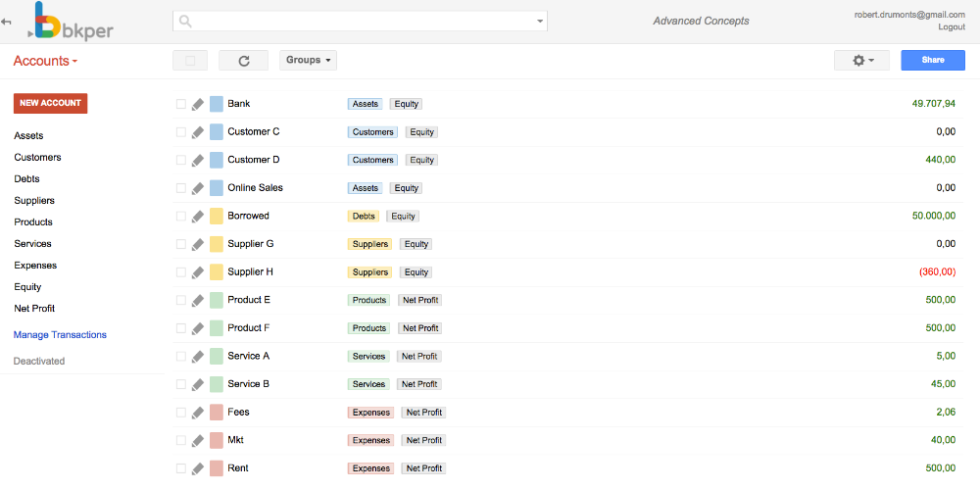Click the search magnifier icon
Viewport: 980px width, 490px height.
[185, 22]
